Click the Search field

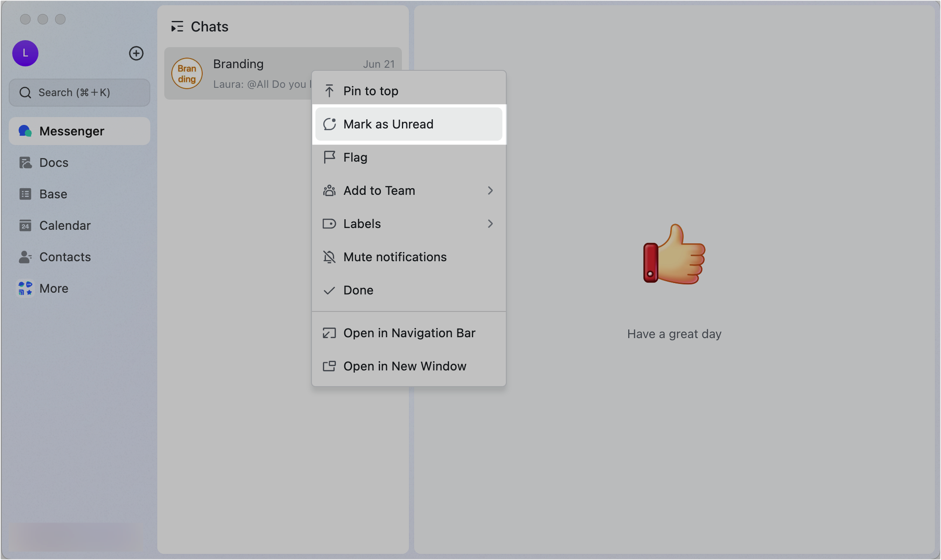(79, 92)
